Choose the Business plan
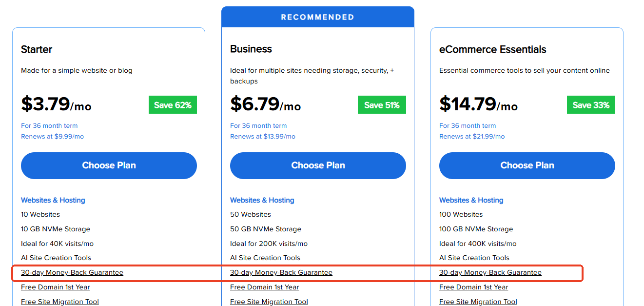 point(318,165)
